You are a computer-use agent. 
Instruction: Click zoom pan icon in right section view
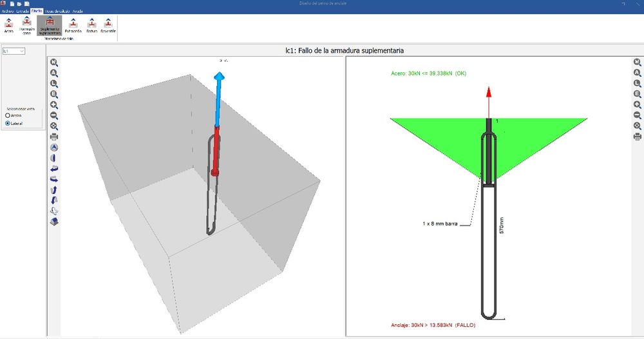637,126
